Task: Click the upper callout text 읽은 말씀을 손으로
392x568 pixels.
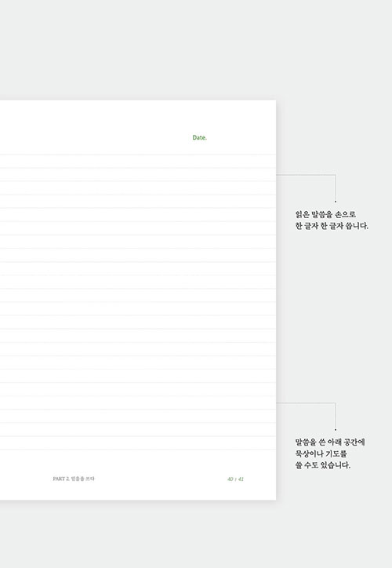Action: [325, 214]
